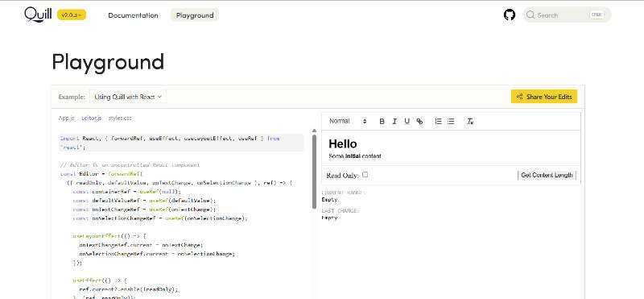The height and width of the screenshot is (299, 644).
Task: Click the 'Read Only:' label text
Action: tap(343, 176)
